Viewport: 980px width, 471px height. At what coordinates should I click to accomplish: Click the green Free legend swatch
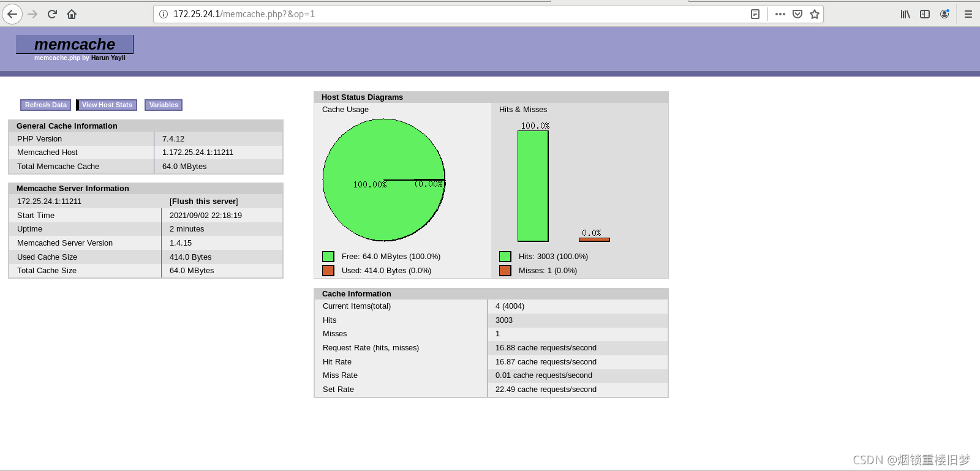point(328,257)
